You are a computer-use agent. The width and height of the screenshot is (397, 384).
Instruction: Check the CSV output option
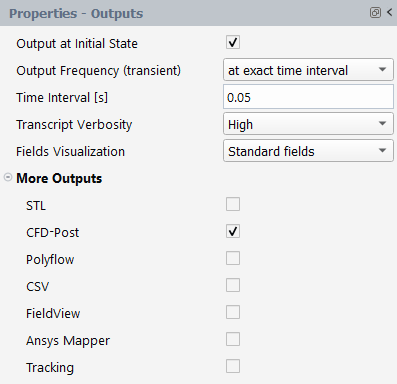(233, 285)
